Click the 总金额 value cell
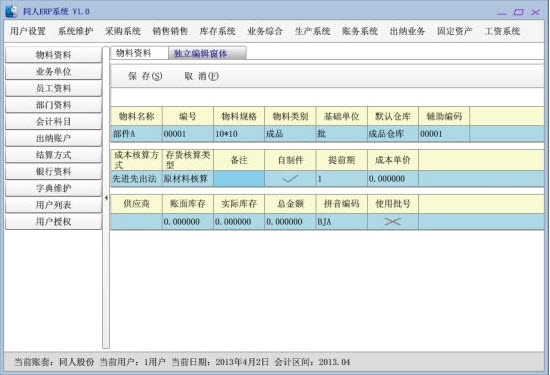550x375 pixels. pyautogui.click(x=290, y=222)
